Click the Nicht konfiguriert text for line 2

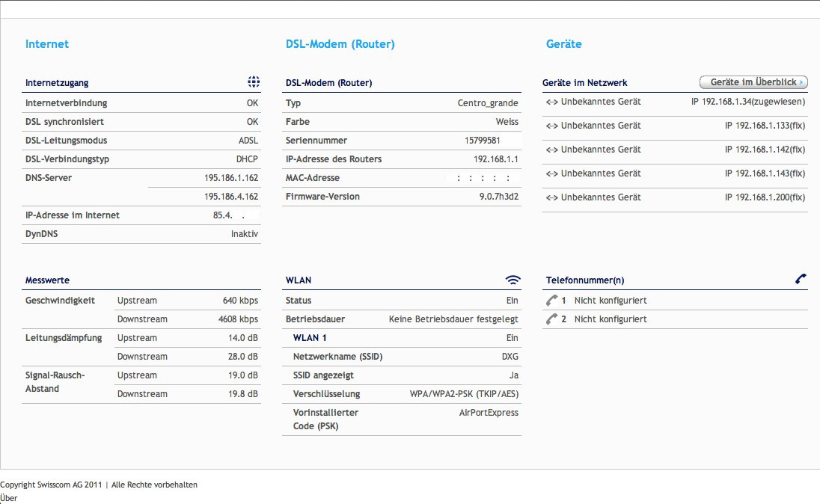tap(611, 319)
